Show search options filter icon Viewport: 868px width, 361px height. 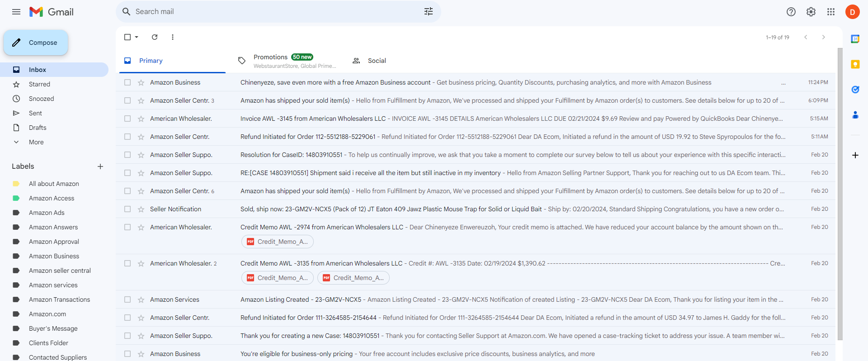pos(429,12)
